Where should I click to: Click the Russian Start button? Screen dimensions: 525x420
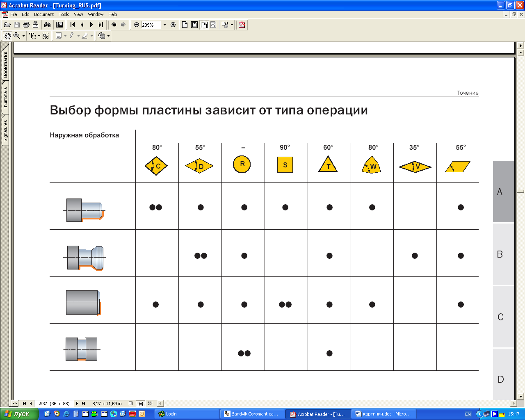point(19,414)
